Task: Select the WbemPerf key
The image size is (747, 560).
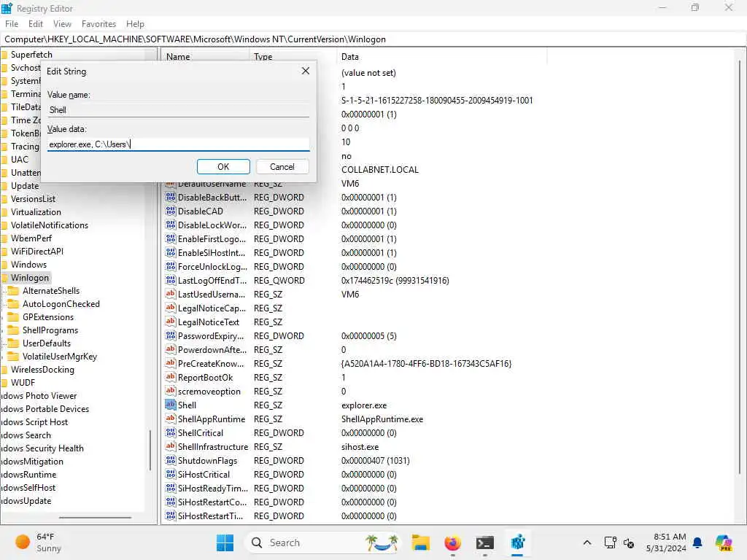Action: coord(31,238)
